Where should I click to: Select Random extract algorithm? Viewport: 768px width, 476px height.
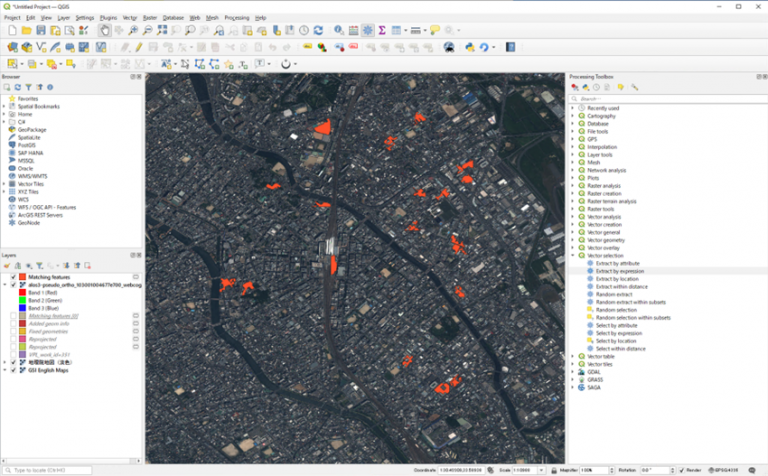point(614,294)
